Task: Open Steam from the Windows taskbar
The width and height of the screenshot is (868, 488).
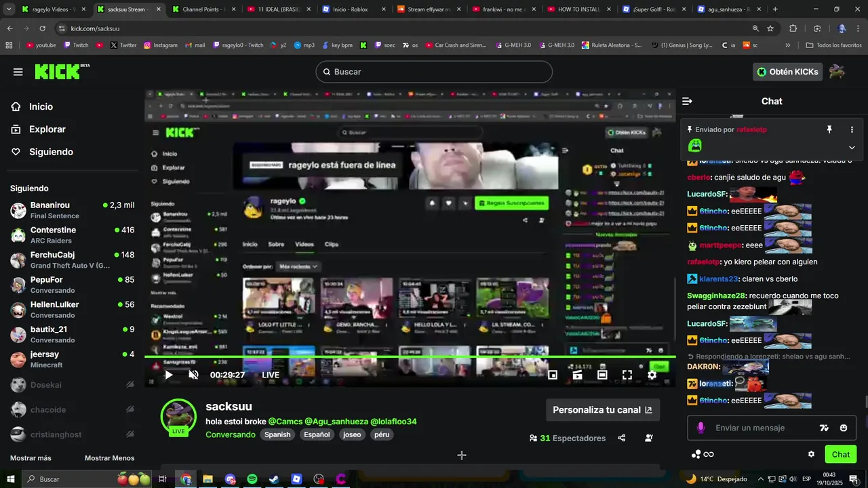Action: coord(274,479)
